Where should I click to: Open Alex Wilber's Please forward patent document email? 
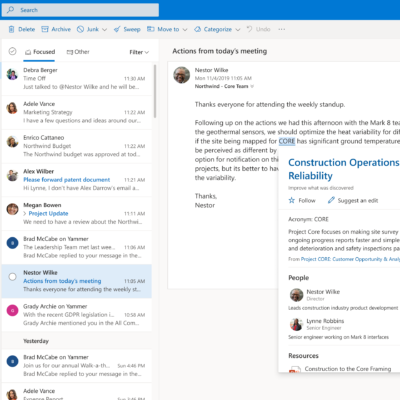coord(77,180)
